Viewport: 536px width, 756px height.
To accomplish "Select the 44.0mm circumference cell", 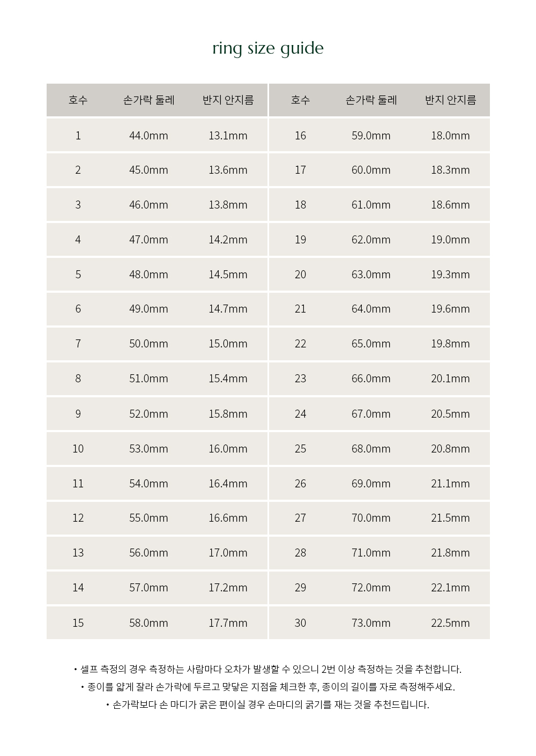I will tap(148, 136).
